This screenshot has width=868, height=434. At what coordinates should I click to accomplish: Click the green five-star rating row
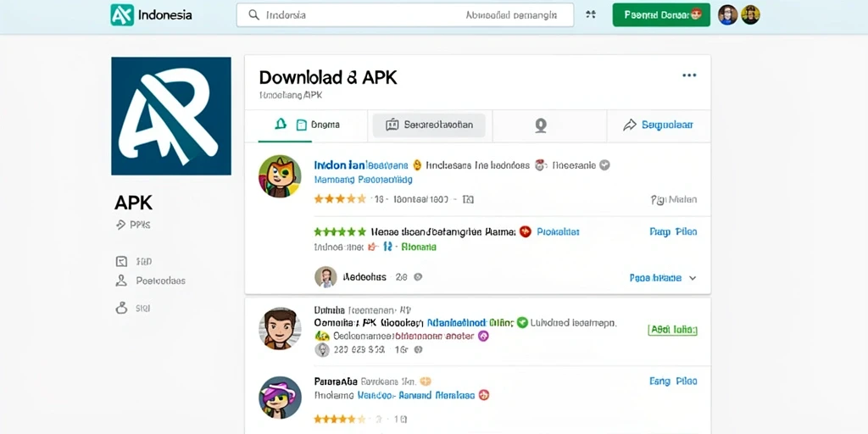click(340, 232)
